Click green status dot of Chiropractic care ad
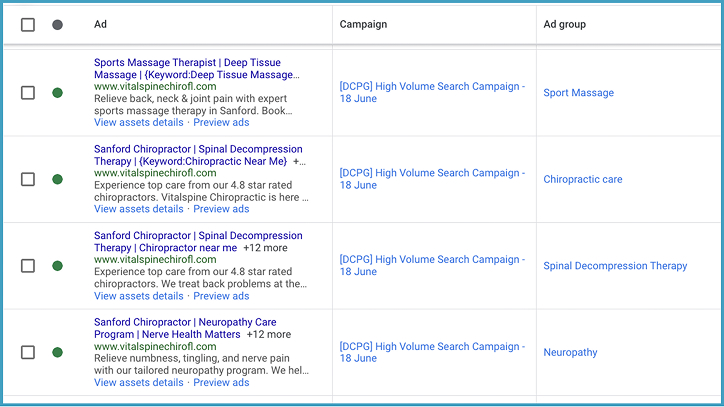724x407 pixels. point(57,179)
